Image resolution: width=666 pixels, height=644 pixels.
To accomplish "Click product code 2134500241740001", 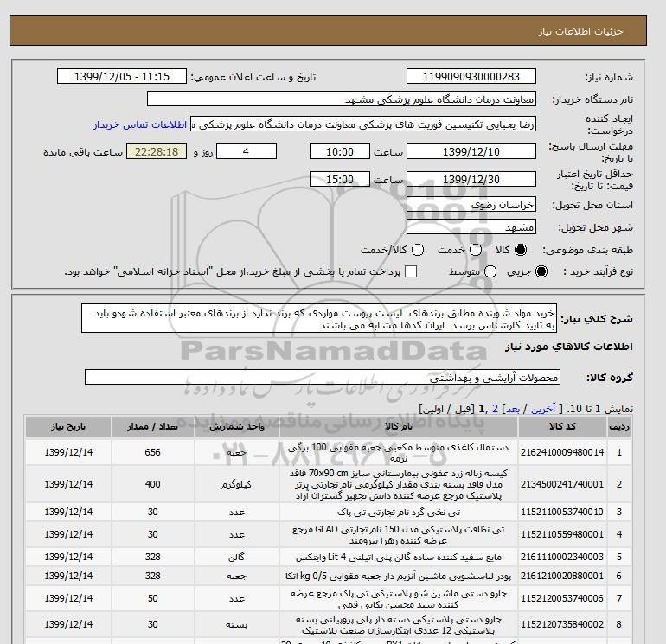I will point(562,484).
